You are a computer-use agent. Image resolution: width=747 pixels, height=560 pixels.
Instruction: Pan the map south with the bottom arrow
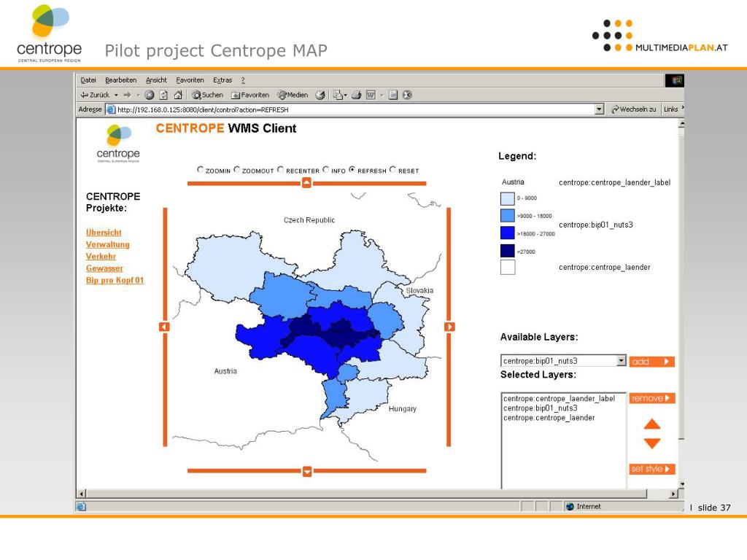(x=306, y=471)
